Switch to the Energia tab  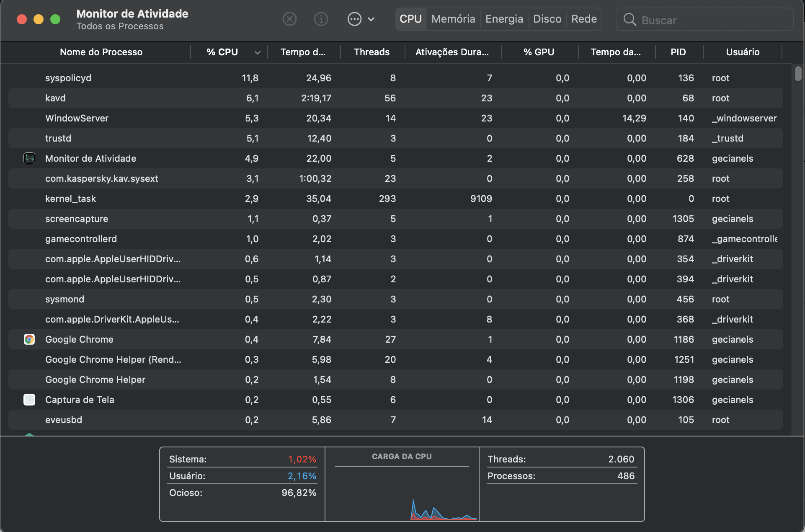tap(504, 19)
